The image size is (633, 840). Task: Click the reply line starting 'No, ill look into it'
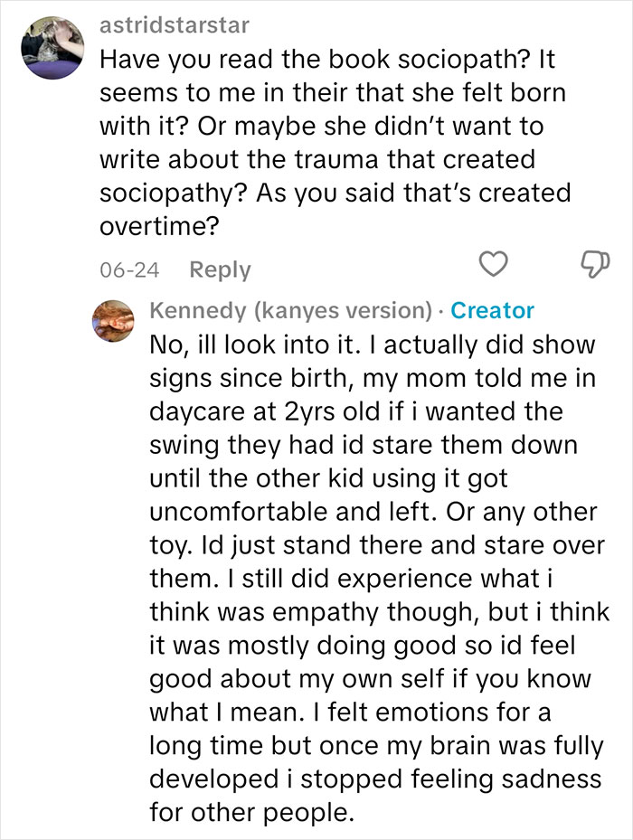[373, 345]
